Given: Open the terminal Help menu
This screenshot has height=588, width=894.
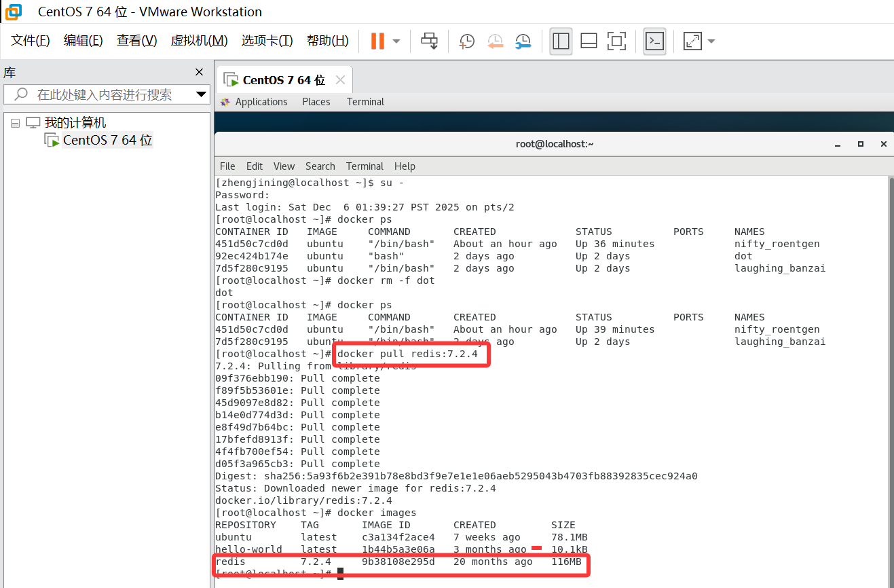Looking at the screenshot, I should (x=405, y=166).
